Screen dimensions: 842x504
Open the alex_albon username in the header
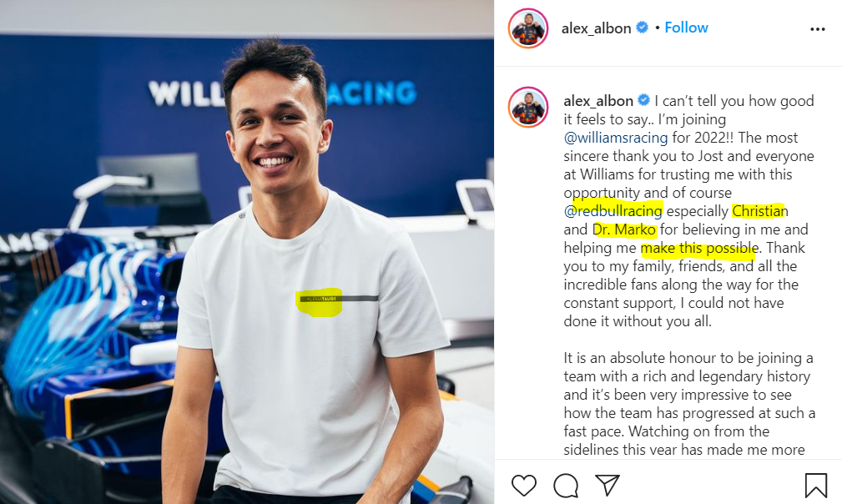pyautogui.click(x=596, y=28)
